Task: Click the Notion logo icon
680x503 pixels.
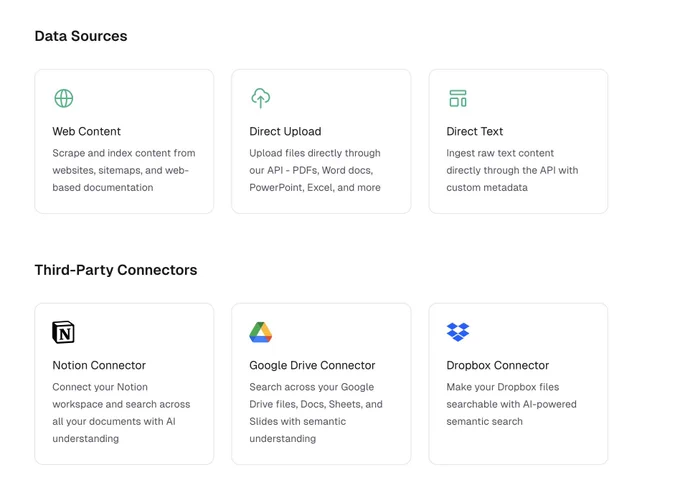Action: (63, 332)
